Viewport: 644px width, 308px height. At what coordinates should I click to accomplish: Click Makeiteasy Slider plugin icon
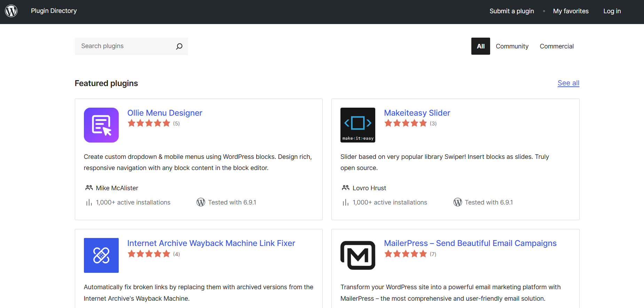[x=358, y=125]
